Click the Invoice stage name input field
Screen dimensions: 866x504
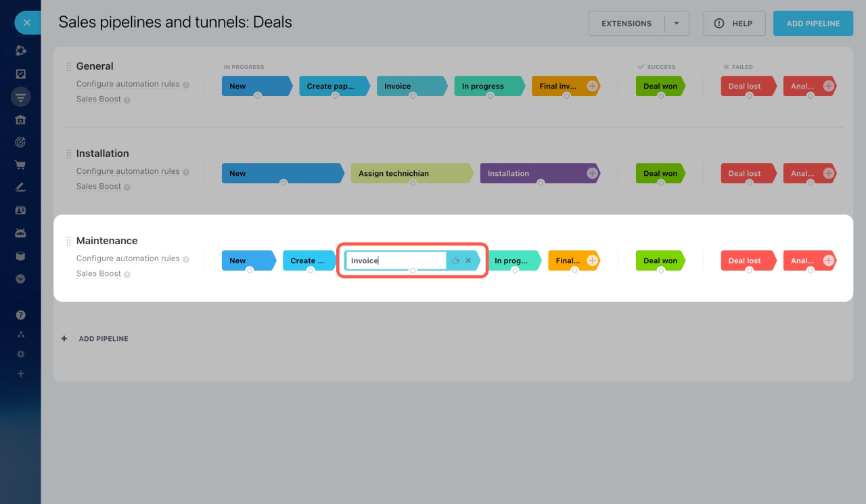[396, 260]
